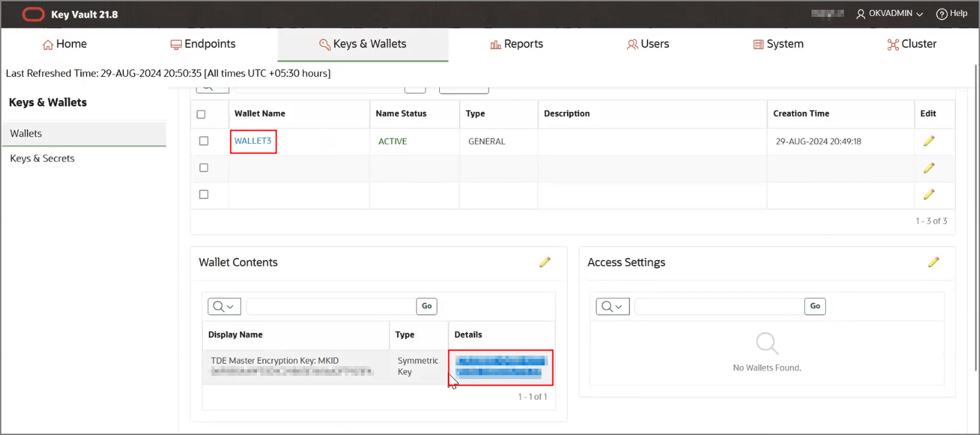Open the Endpoints tab
This screenshot has height=435, width=980.
(203, 44)
